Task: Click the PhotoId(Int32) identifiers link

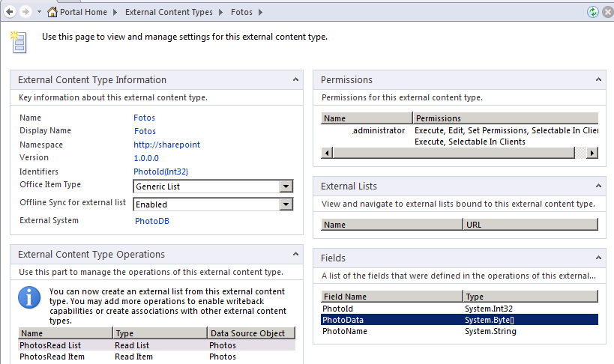Action: click(x=160, y=172)
